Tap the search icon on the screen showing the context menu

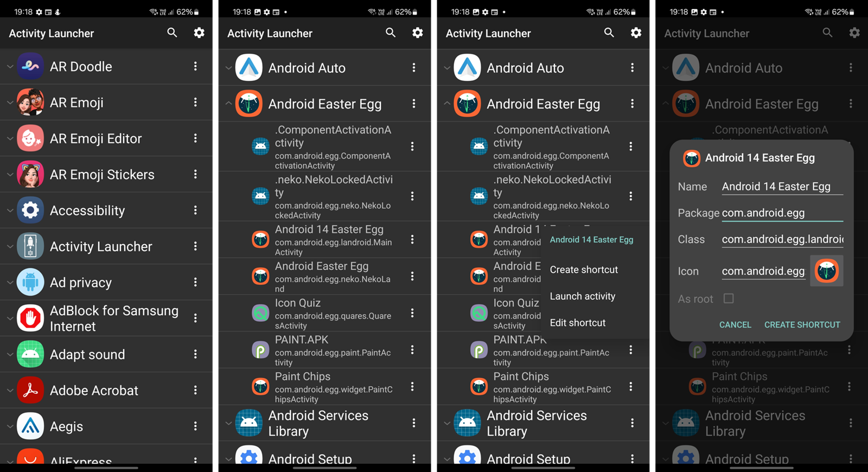pos(609,33)
